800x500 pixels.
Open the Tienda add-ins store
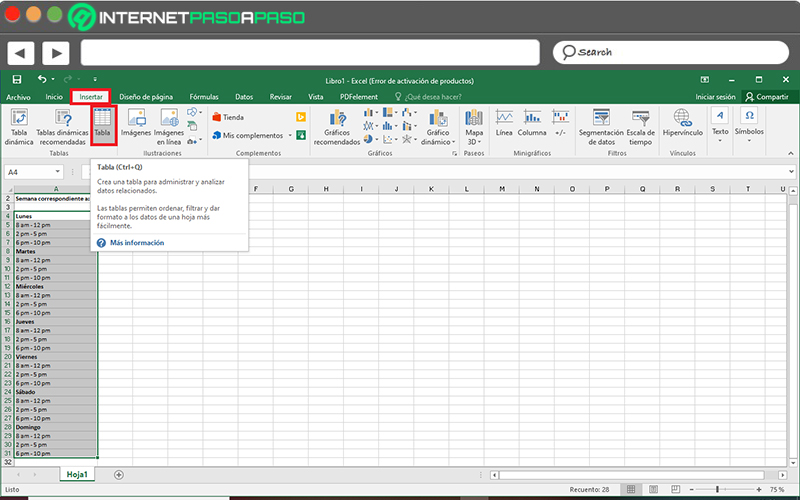point(228,117)
